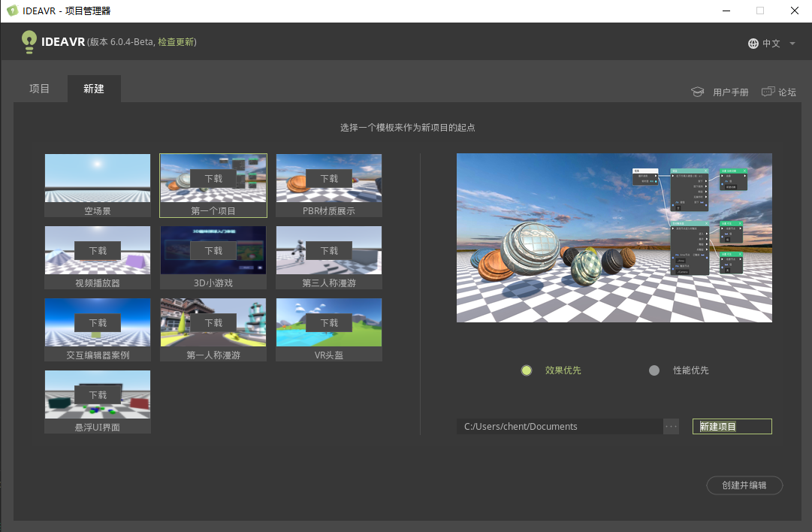Click the 第一人称漫游 template label
The height and width of the screenshot is (532, 812).
tap(213, 355)
